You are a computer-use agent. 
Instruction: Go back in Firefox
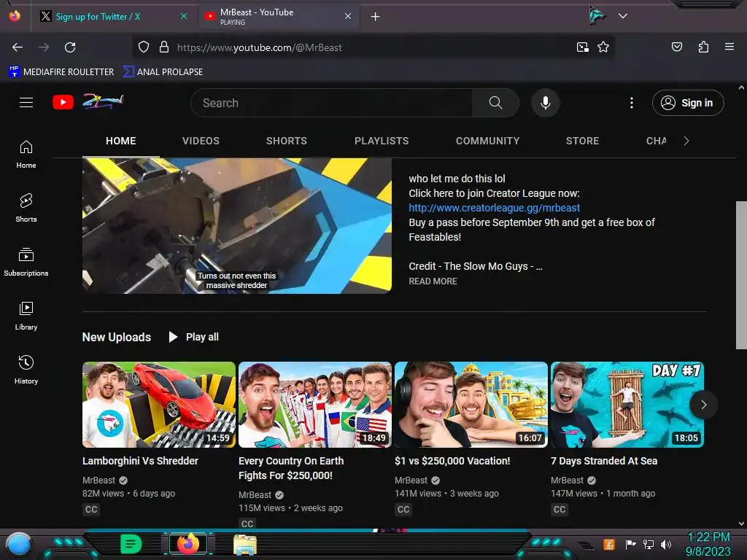pos(18,47)
